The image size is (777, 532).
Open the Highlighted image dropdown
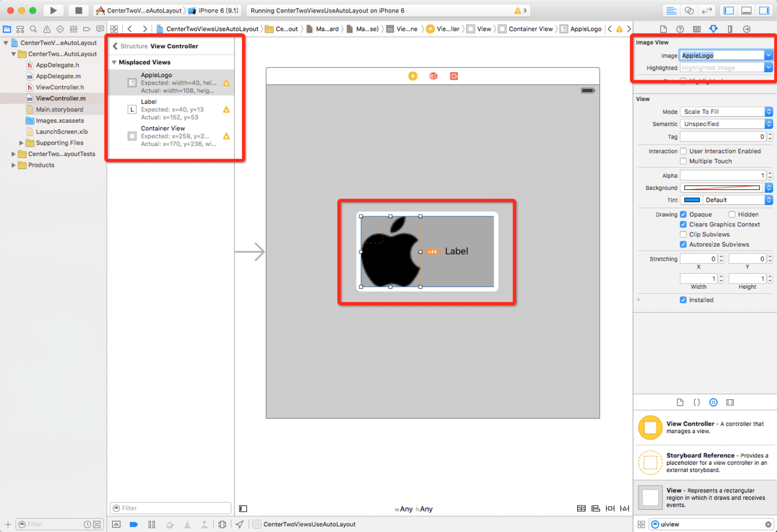click(769, 68)
